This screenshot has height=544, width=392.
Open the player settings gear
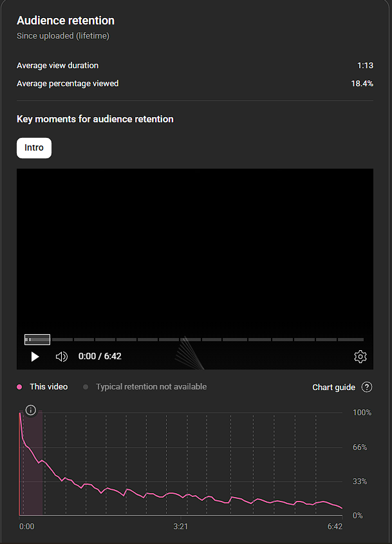[360, 356]
